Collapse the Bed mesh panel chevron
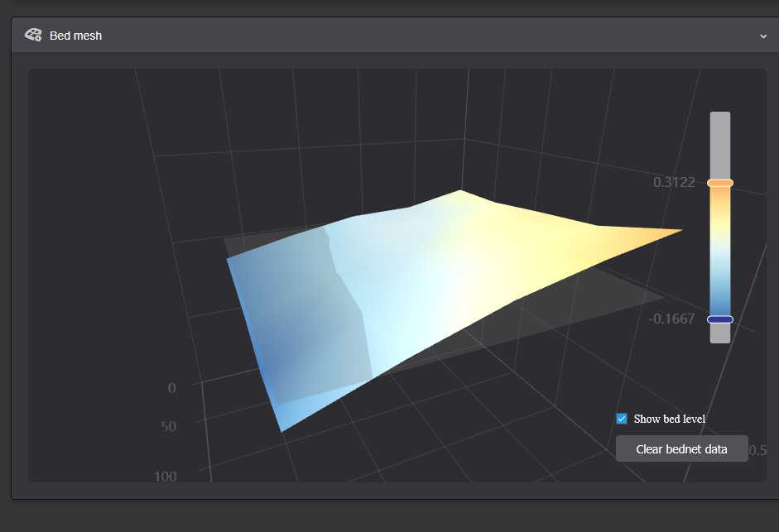779x532 pixels. (x=763, y=36)
